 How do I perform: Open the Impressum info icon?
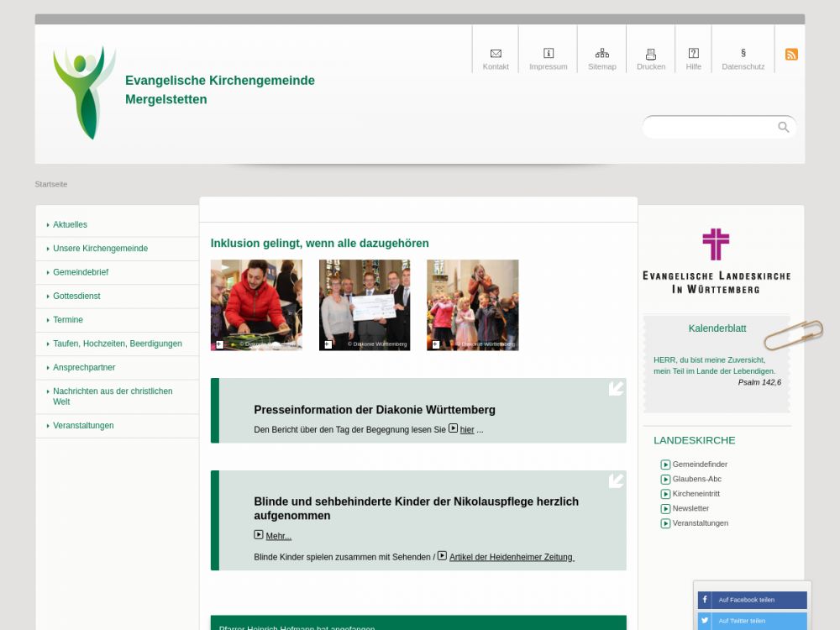(x=549, y=54)
